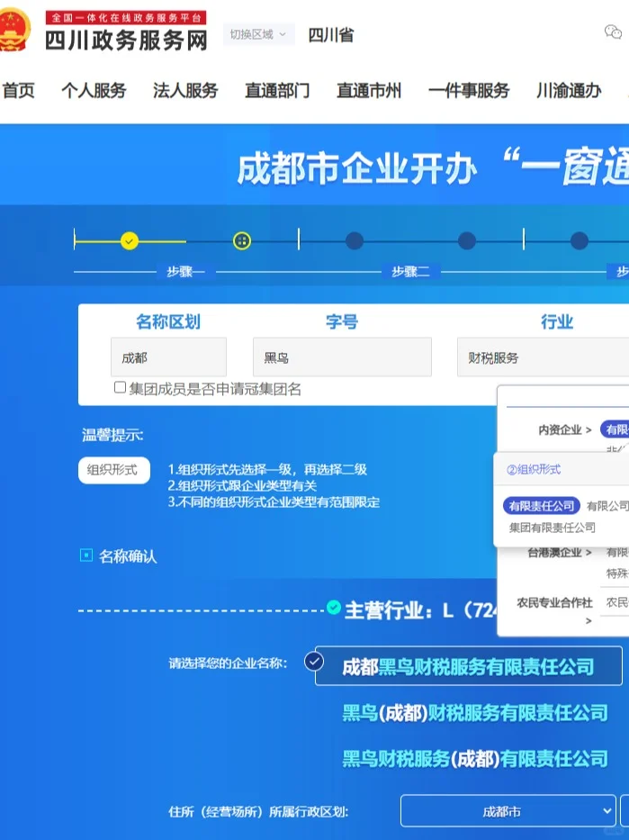Choose name option 黑鸟(成都)财税服务有限责任公司
The height and width of the screenshot is (840, 629).
coord(475,713)
